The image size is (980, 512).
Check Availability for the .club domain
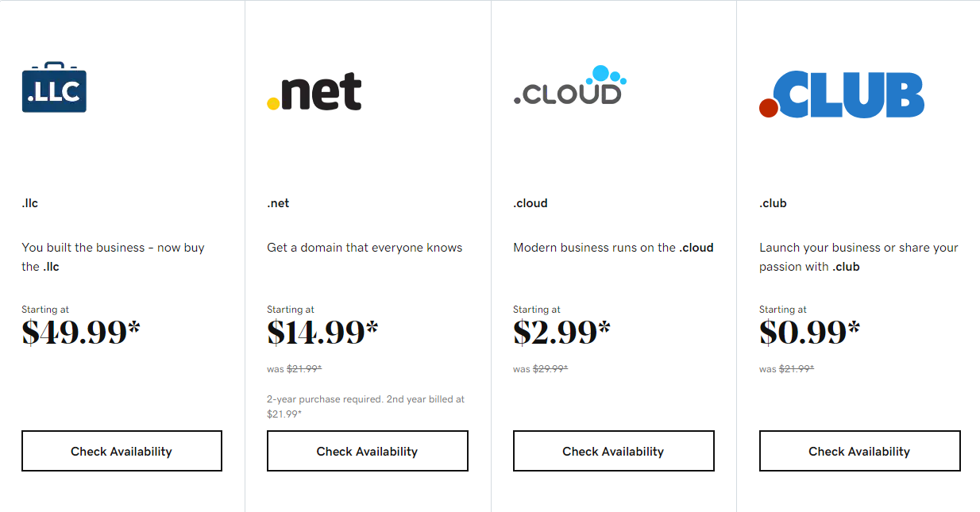pyautogui.click(x=859, y=451)
